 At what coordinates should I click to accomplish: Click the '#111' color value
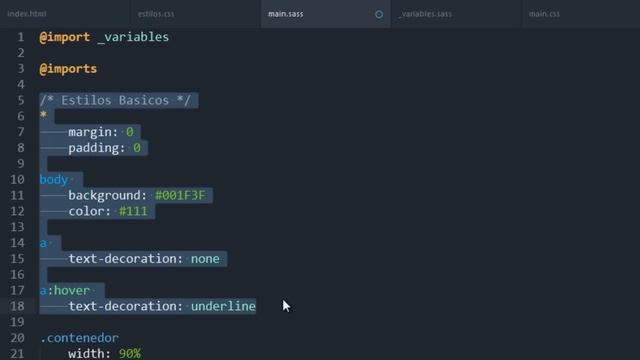tap(133, 211)
